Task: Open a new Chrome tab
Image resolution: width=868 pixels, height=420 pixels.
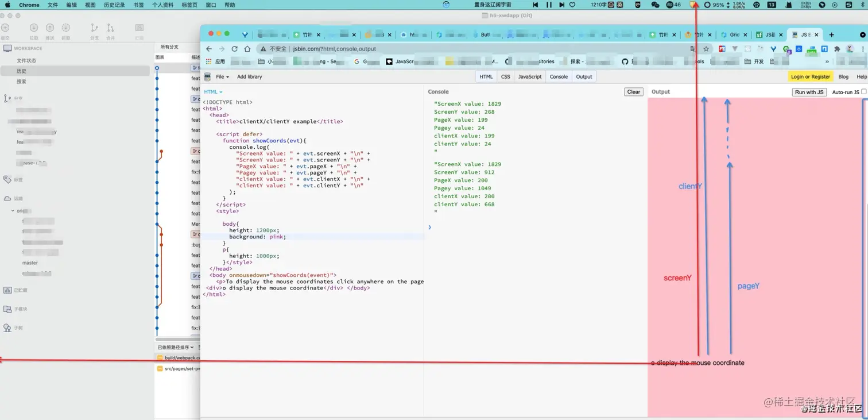Action: point(831,34)
